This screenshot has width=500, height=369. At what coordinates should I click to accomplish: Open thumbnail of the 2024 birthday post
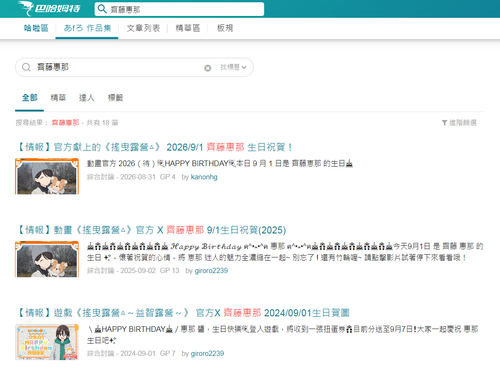(x=47, y=342)
